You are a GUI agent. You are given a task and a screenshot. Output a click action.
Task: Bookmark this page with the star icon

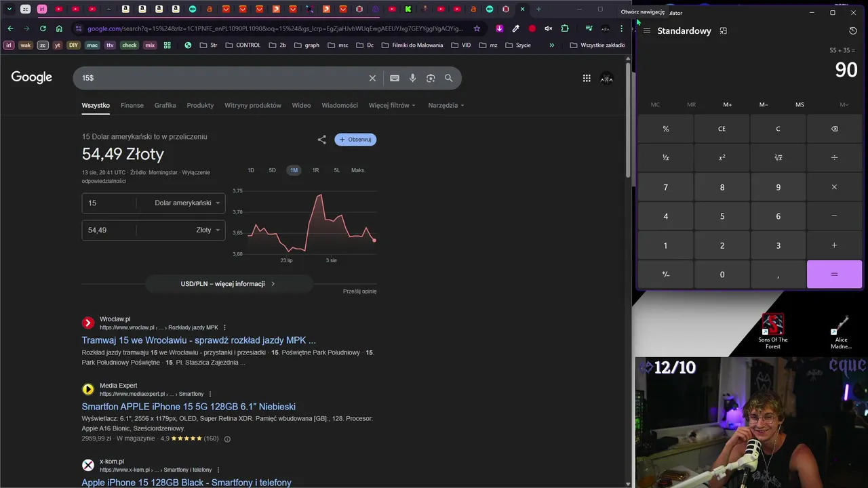pos(477,28)
